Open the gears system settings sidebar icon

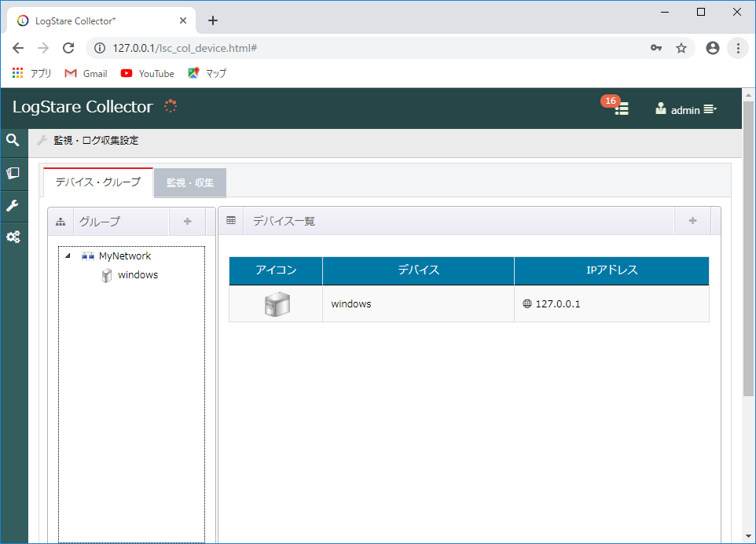(x=13, y=237)
